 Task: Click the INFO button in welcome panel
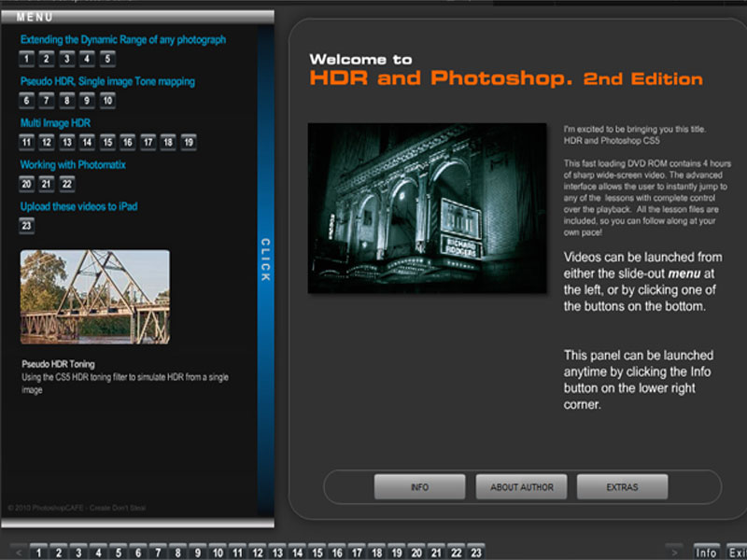click(x=419, y=487)
